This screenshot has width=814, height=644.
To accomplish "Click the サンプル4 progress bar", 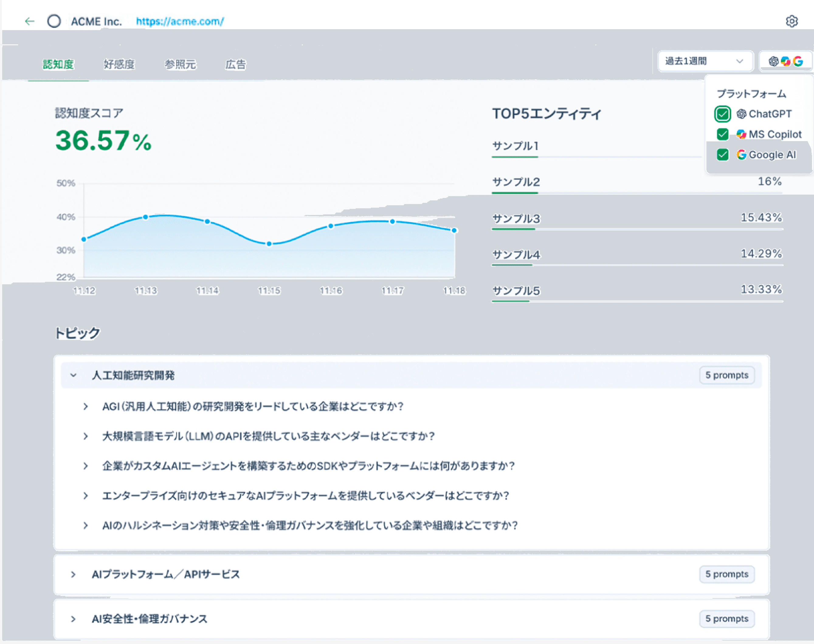I will [637, 265].
